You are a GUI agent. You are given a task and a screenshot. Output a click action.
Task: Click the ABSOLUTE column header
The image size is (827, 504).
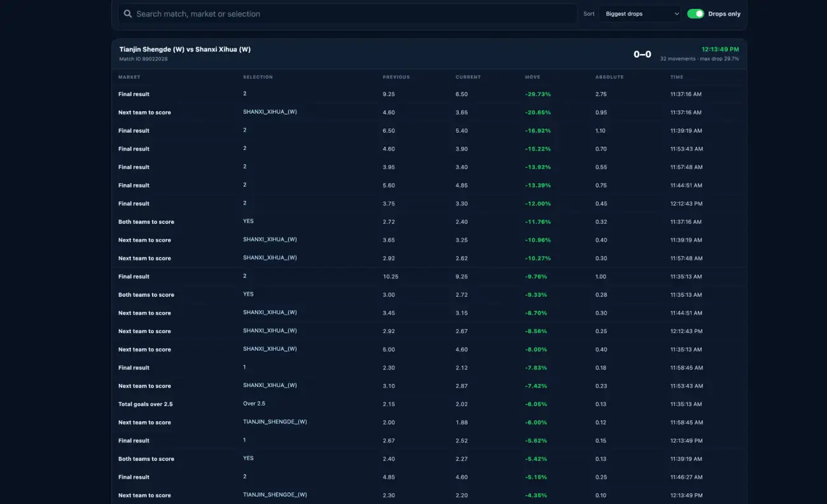tap(609, 77)
